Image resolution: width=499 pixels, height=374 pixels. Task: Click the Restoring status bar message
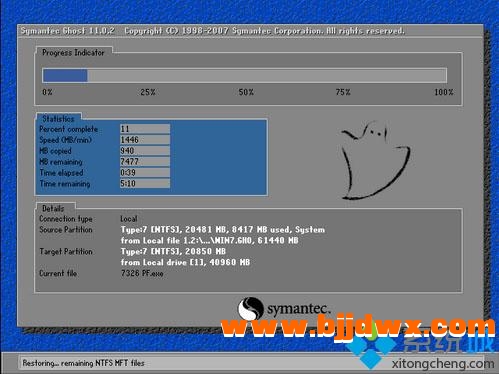[x=83, y=363]
